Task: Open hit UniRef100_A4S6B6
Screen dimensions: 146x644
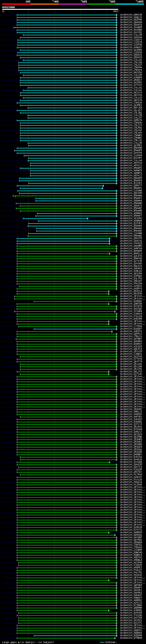Action: tap(131, 30)
